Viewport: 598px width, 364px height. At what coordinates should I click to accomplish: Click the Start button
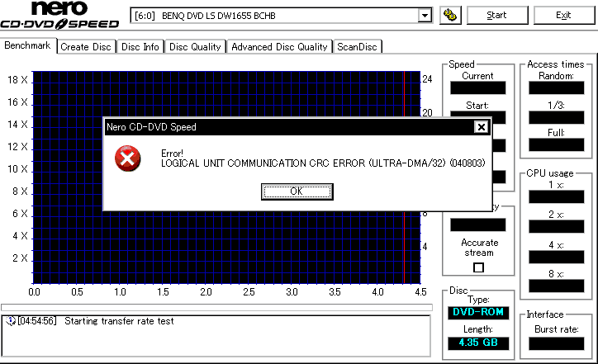[497, 15]
